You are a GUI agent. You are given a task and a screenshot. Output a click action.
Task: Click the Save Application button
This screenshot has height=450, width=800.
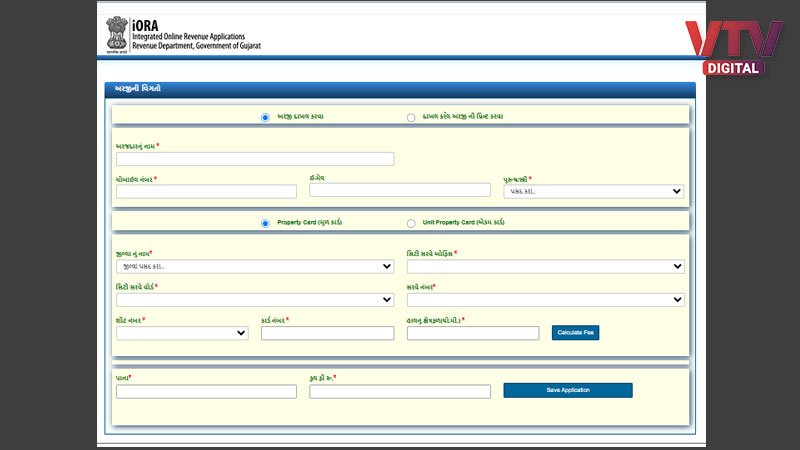(x=568, y=390)
